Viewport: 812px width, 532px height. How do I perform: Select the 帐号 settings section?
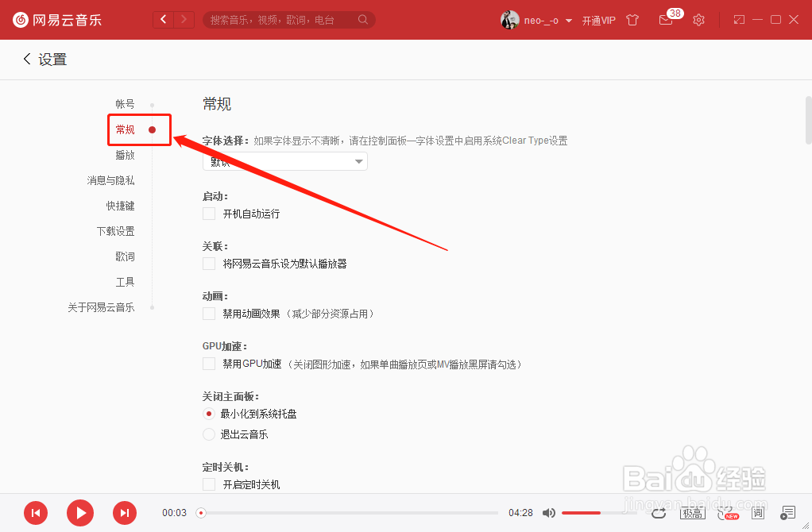pyautogui.click(x=125, y=104)
